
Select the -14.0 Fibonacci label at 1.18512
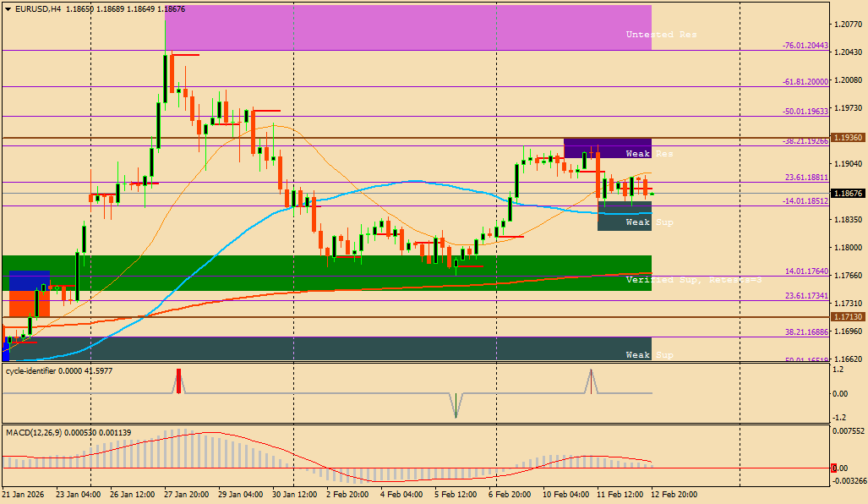[805, 201]
